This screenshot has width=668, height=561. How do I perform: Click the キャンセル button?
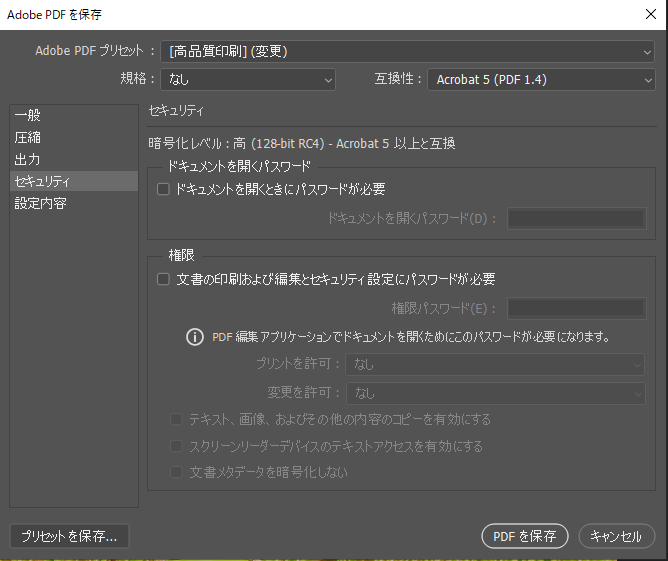[x=616, y=536]
